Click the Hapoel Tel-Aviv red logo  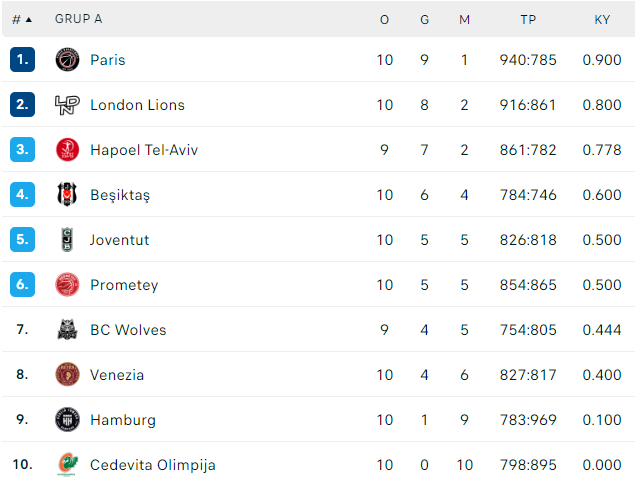tap(67, 150)
